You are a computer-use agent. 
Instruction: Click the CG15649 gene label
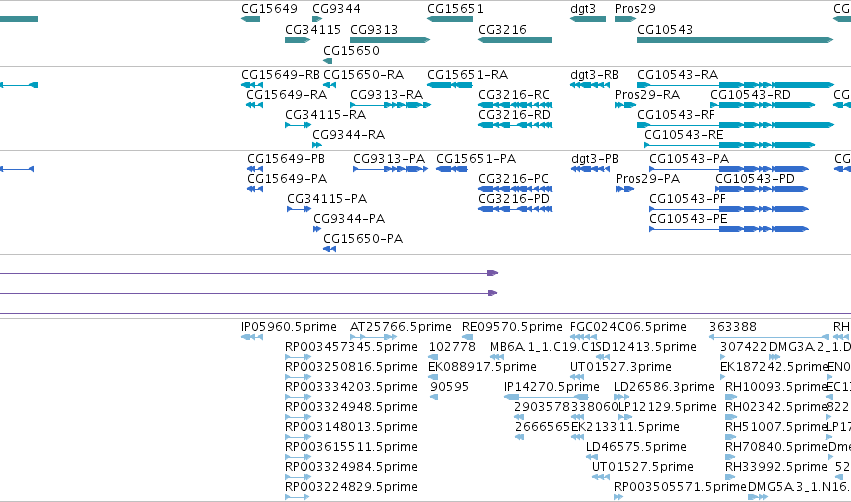click(269, 9)
